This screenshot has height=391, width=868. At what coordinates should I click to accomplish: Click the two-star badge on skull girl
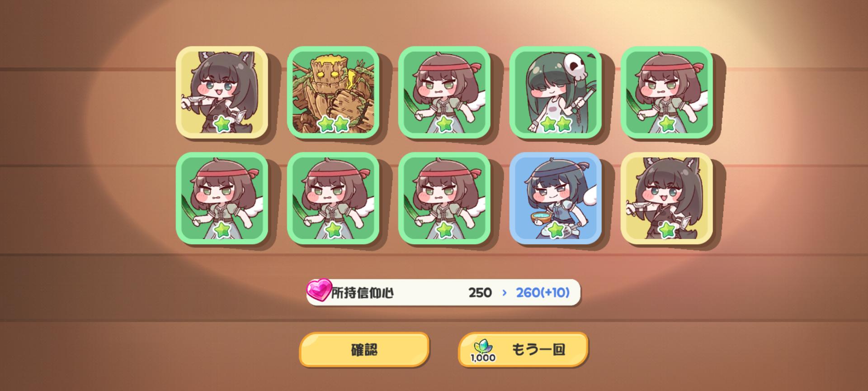(555, 124)
